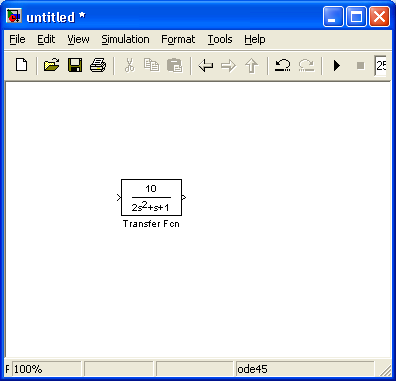The width and height of the screenshot is (396, 381).
Task: Click the Simulink window icon in title bar
Action: 14,16
